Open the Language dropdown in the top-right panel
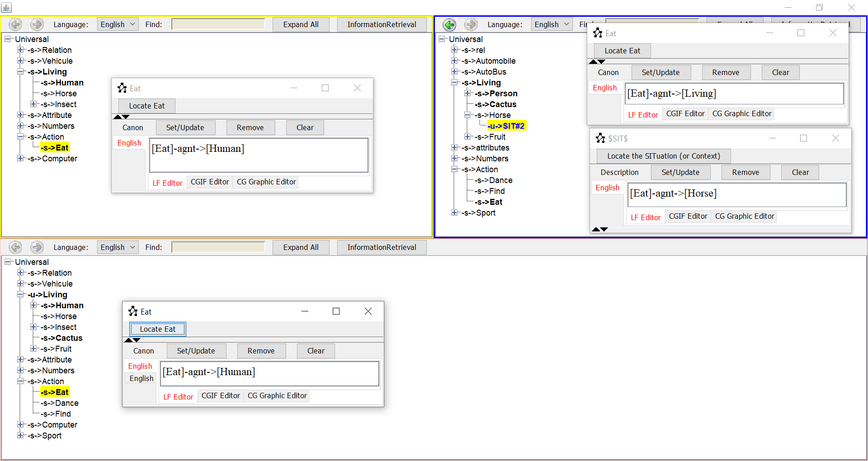 pos(552,24)
